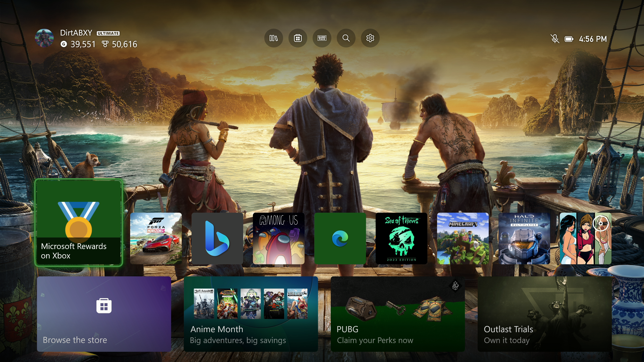This screenshot has width=644, height=362.
Task: Open the Game Pass icon
Action: (322, 38)
